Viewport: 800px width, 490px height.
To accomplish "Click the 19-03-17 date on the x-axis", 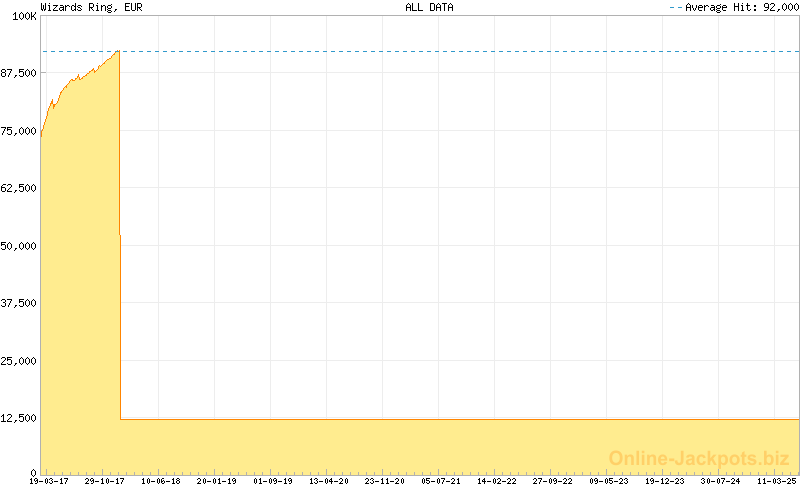I will pos(48,482).
